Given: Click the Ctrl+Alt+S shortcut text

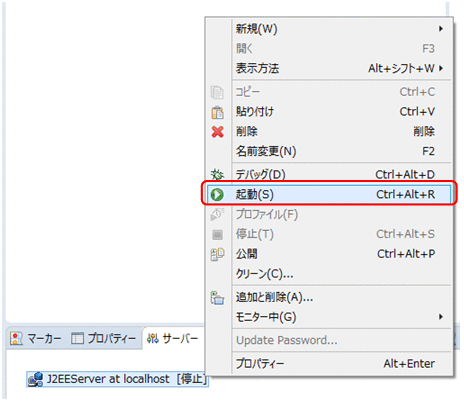Looking at the screenshot, I should pyautogui.click(x=406, y=234).
